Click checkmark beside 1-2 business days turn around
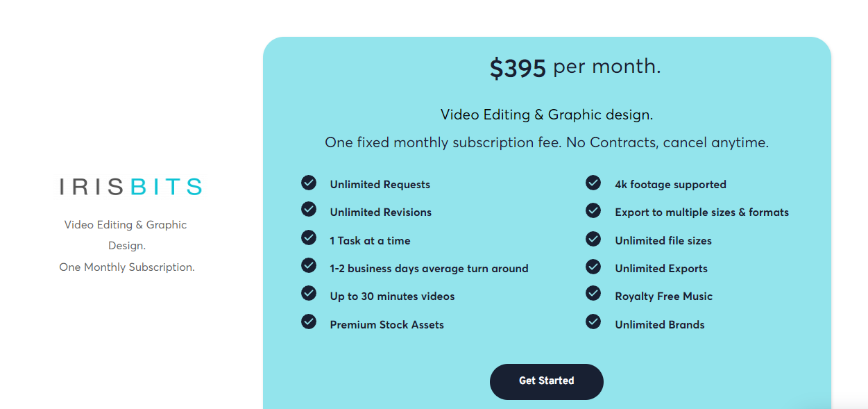Screen dimensions: 868x409 tap(309, 265)
